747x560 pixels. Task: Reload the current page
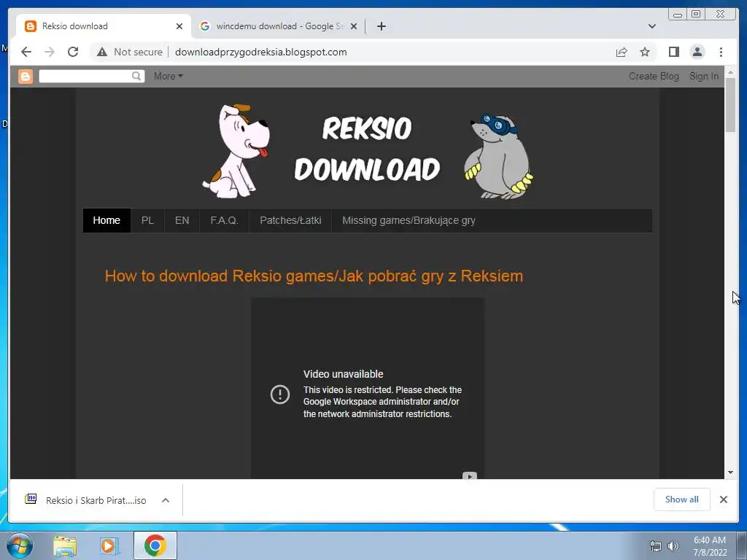pyautogui.click(x=73, y=52)
